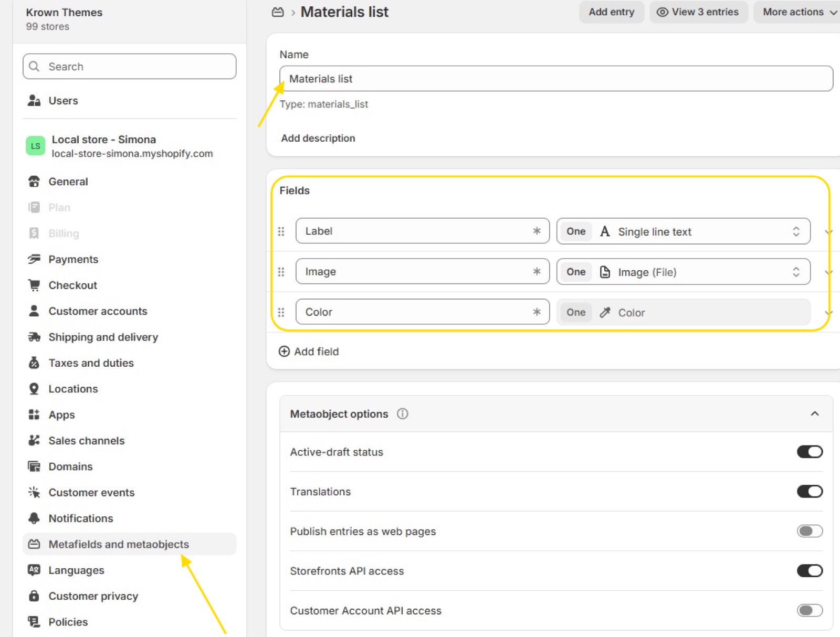This screenshot has width=840, height=637.
Task: Click the metaobjects breadcrumb icon beside Materials list
Action: [x=278, y=12]
